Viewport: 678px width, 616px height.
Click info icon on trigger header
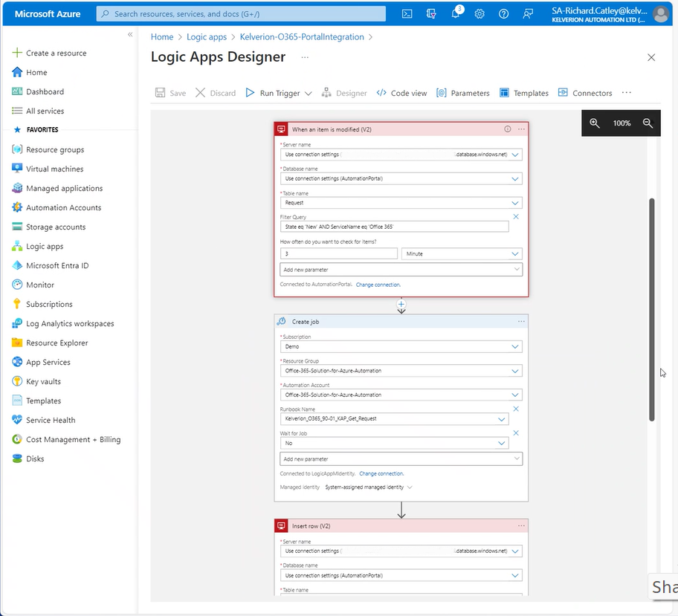click(507, 129)
